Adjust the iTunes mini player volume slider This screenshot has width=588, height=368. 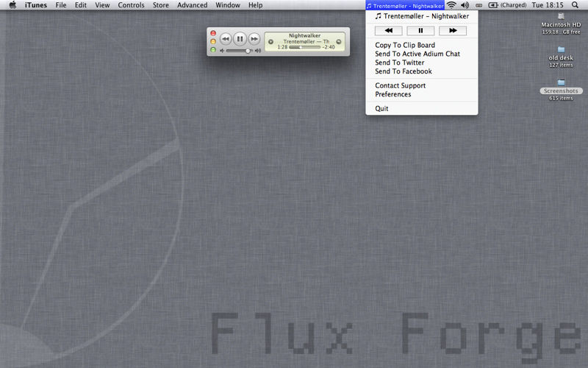click(240, 51)
